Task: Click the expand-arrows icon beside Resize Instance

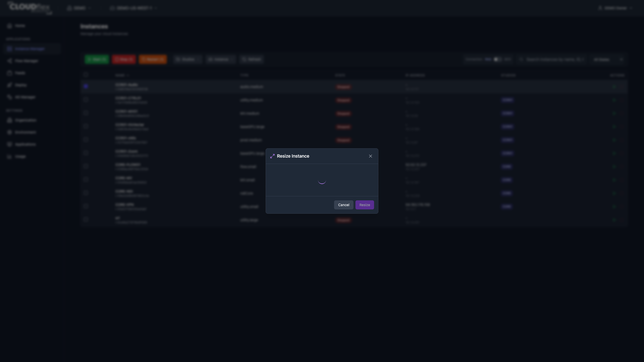Action: click(x=272, y=156)
